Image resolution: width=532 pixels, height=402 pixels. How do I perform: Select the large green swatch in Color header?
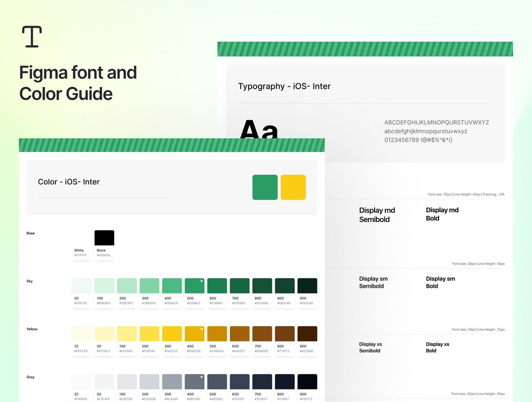click(x=265, y=187)
